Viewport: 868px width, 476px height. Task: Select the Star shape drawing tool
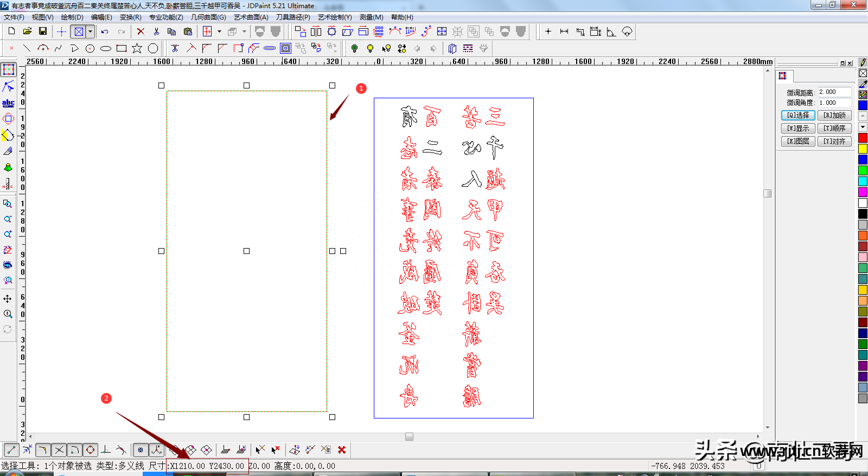point(137,48)
